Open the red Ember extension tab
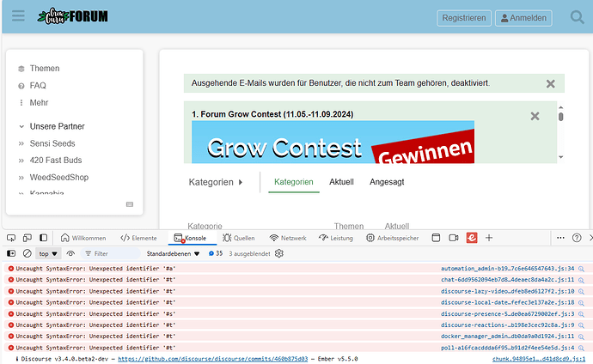 (472, 238)
